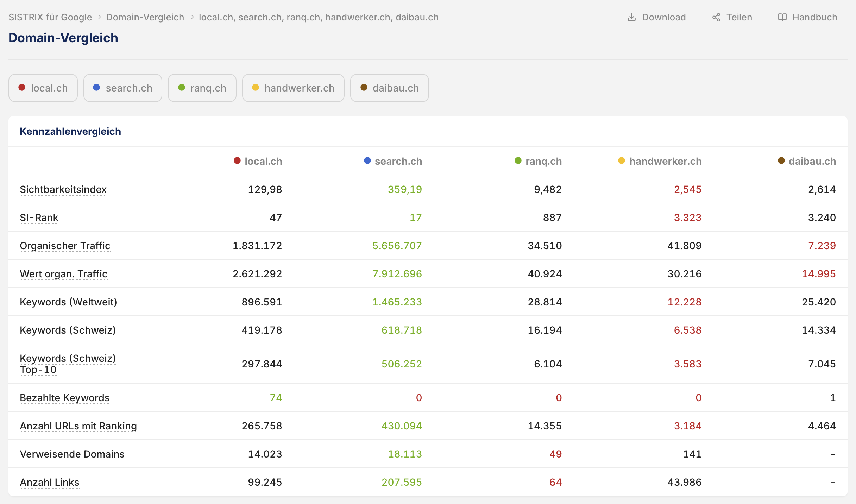
Task: Select handwerker.ch links value 43.986
Action: (x=685, y=482)
